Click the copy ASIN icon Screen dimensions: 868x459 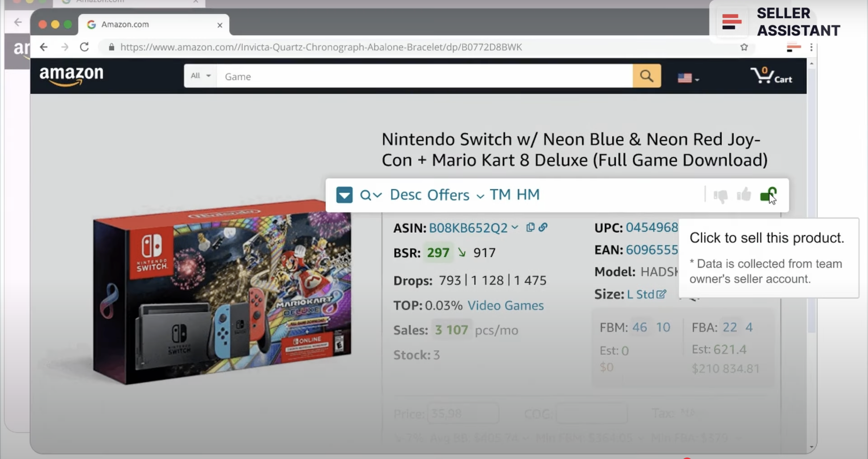[x=530, y=227]
